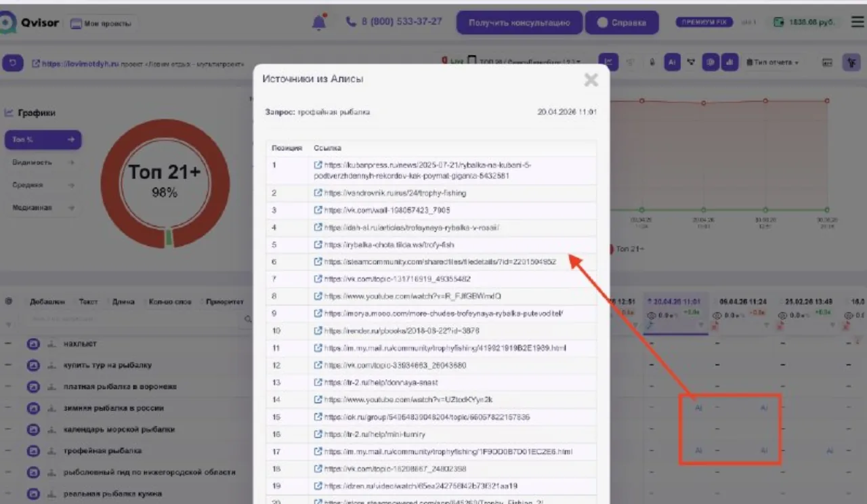Open the vandrovnik.ru trophy-fishing link
This screenshot has height=504, width=867.
[395, 193]
